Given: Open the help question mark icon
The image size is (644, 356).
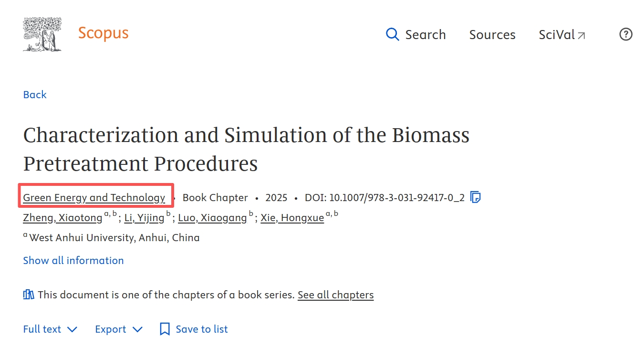Looking at the screenshot, I should click(625, 34).
